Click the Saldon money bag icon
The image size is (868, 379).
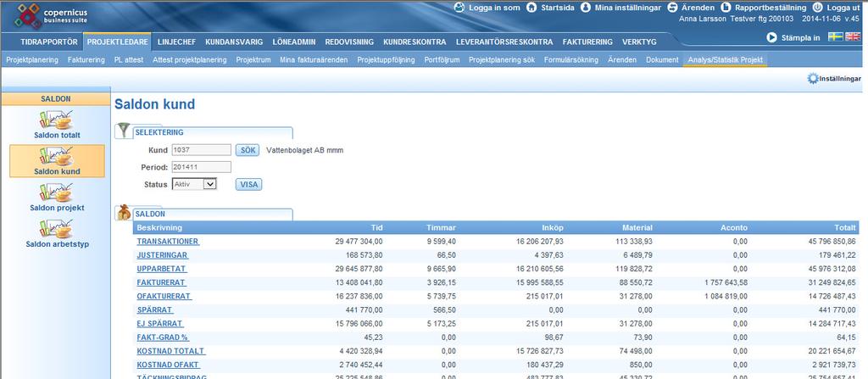coord(124,213)
